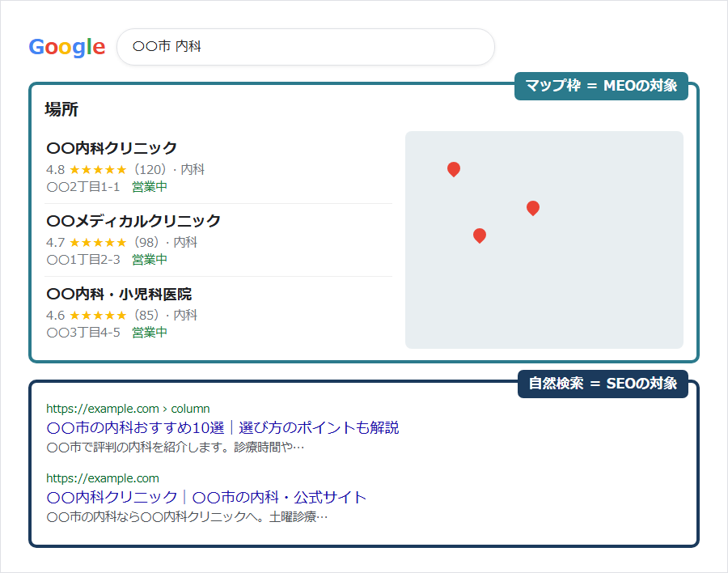
Task: Click the gray map preview area
Action: coord(544,240)
